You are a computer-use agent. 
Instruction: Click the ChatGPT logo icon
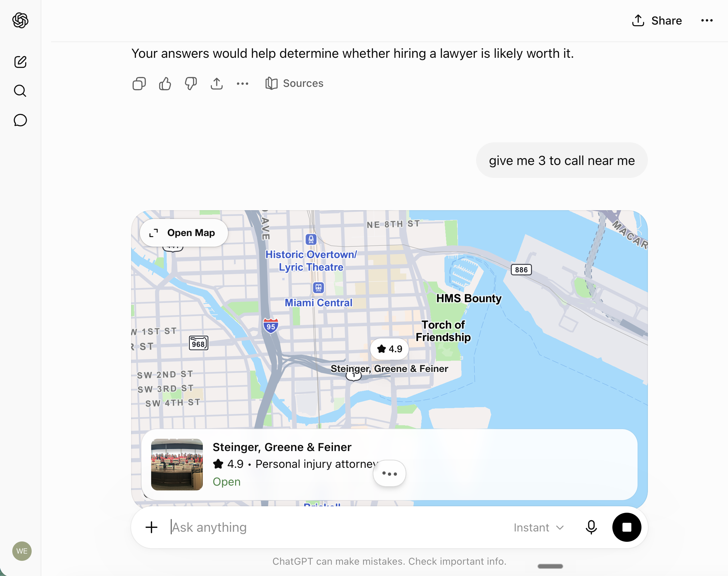(20, 20)
